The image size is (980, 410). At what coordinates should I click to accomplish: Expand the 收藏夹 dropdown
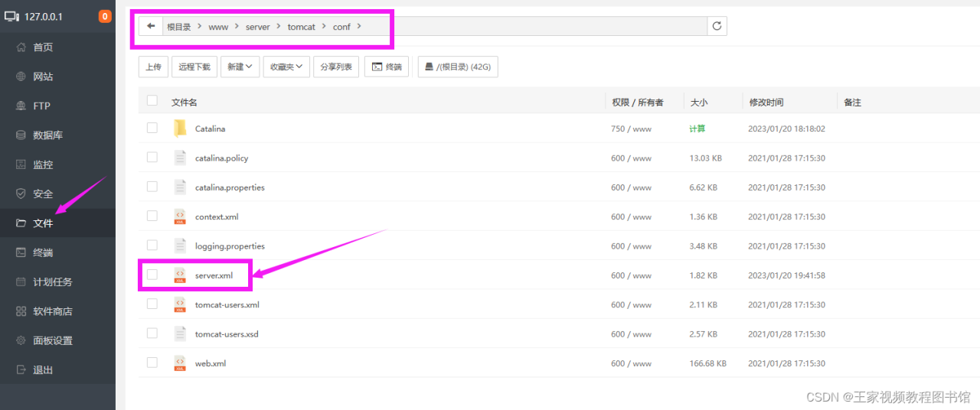click(287, 67)
